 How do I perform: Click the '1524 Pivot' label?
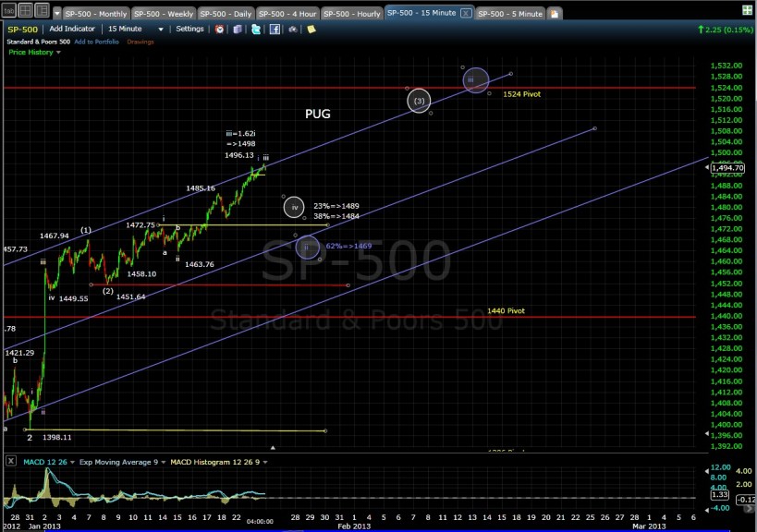click(522, 94)
